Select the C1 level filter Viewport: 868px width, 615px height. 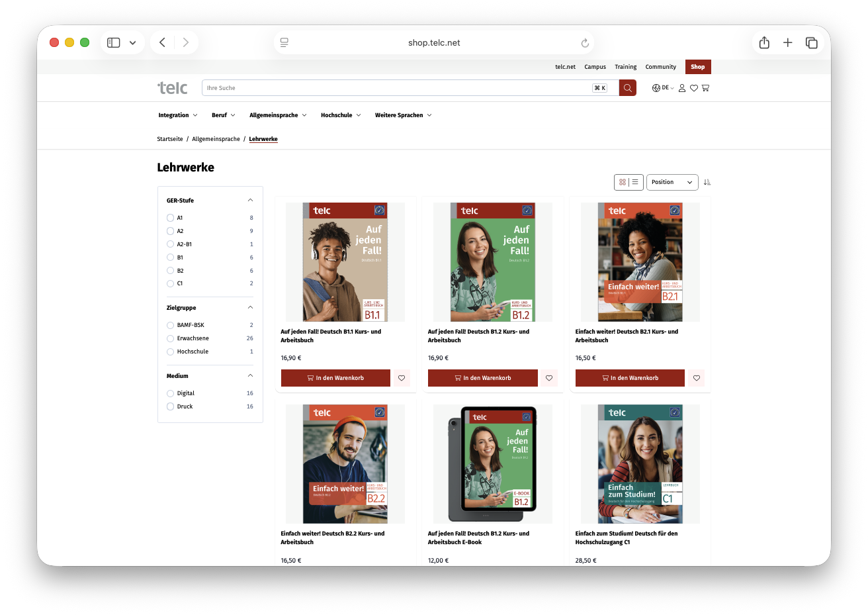click(x=170, y=283)
